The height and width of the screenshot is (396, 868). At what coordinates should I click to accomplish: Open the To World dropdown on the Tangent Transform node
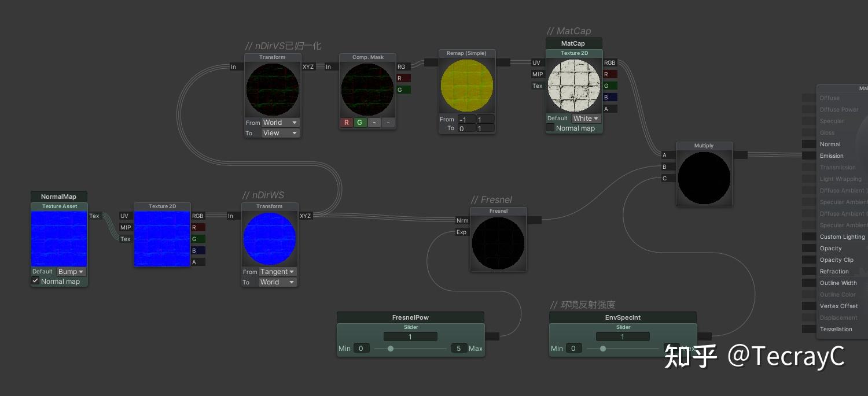(277, 282)
